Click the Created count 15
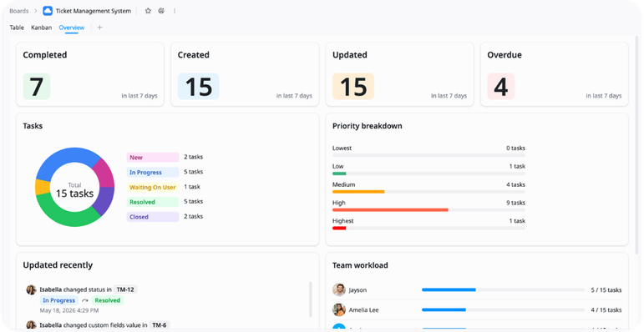Image resolution: width=644 pixels, height=332 pixels. click(x=198, y=87)
